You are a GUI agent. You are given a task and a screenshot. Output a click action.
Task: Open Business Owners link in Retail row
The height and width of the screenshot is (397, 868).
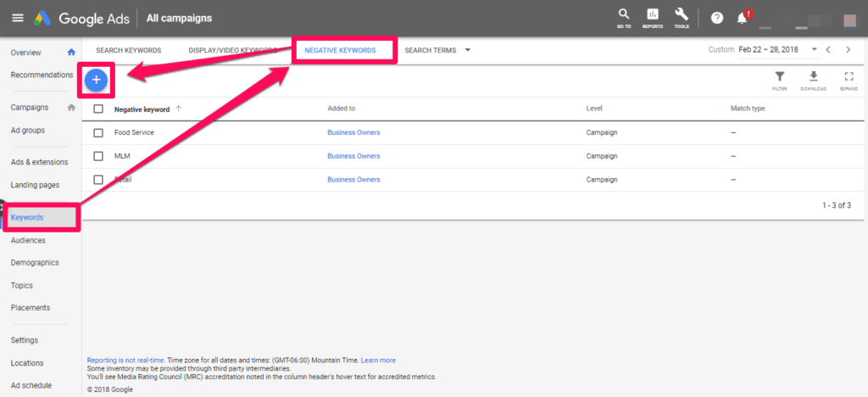[x=353, y=179]
